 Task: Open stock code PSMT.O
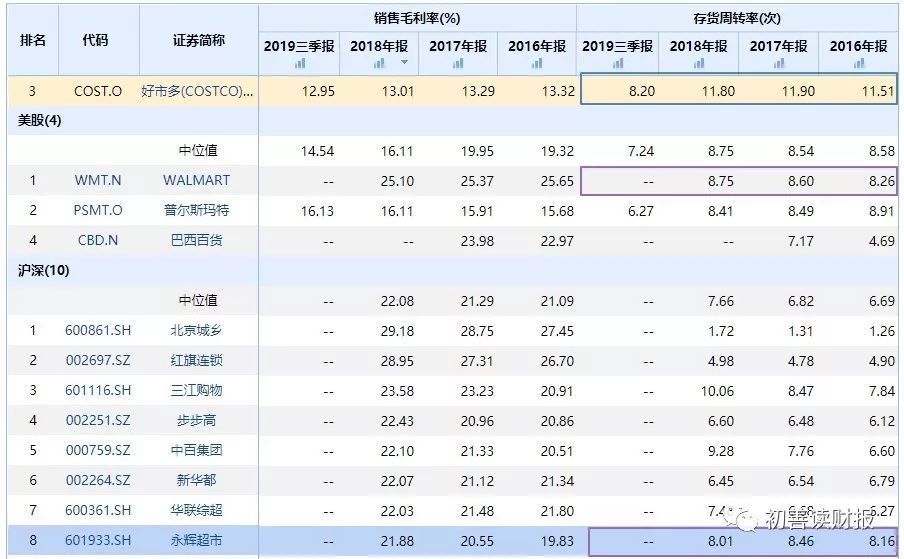98,210
